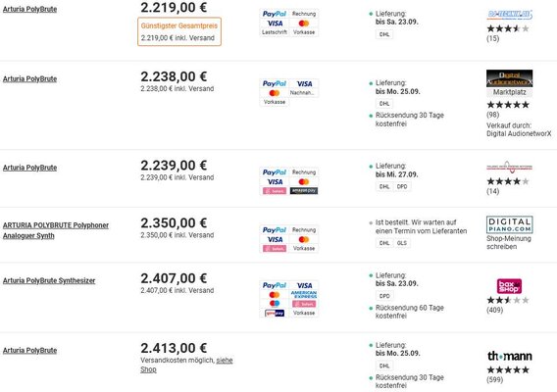The image size is (557, 392).
Task: Click 'Shop-Meinung schreiben' link
Action: pos(509,242)
